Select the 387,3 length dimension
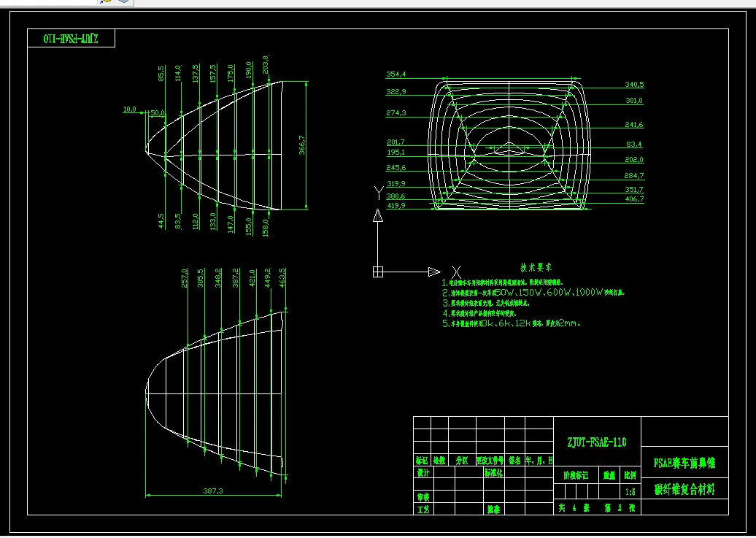 [x=212, y=491]
